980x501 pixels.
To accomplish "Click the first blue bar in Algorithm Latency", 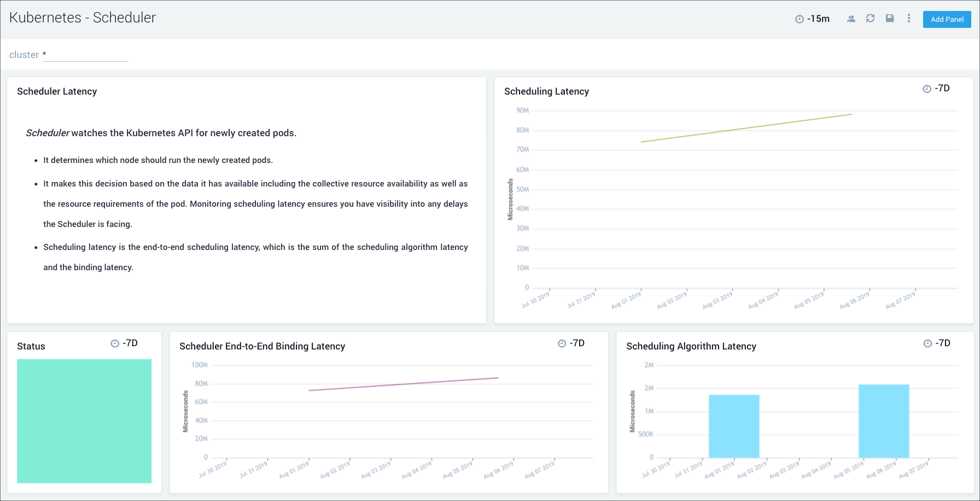I will [734, 426].
